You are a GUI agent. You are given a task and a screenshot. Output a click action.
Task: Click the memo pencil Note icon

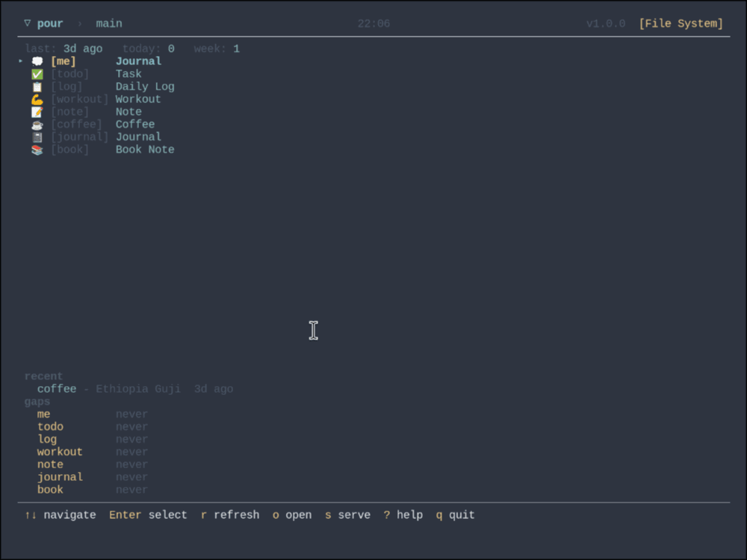coord(37,112)
